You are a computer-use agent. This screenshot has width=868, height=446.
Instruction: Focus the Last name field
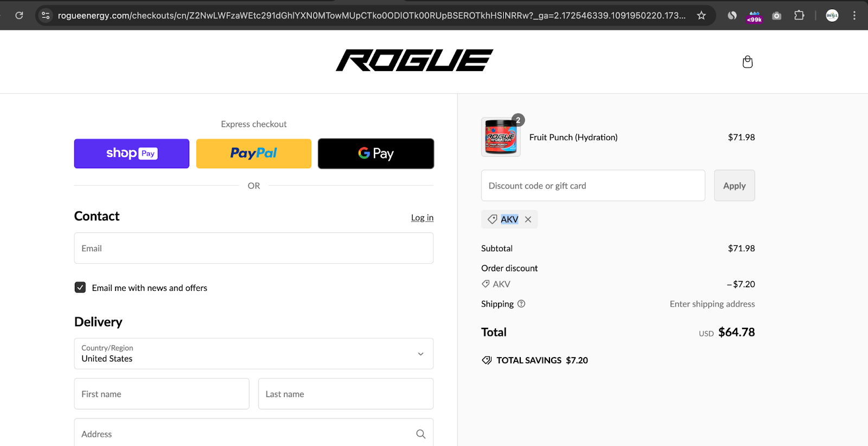[x=346, y=394]
